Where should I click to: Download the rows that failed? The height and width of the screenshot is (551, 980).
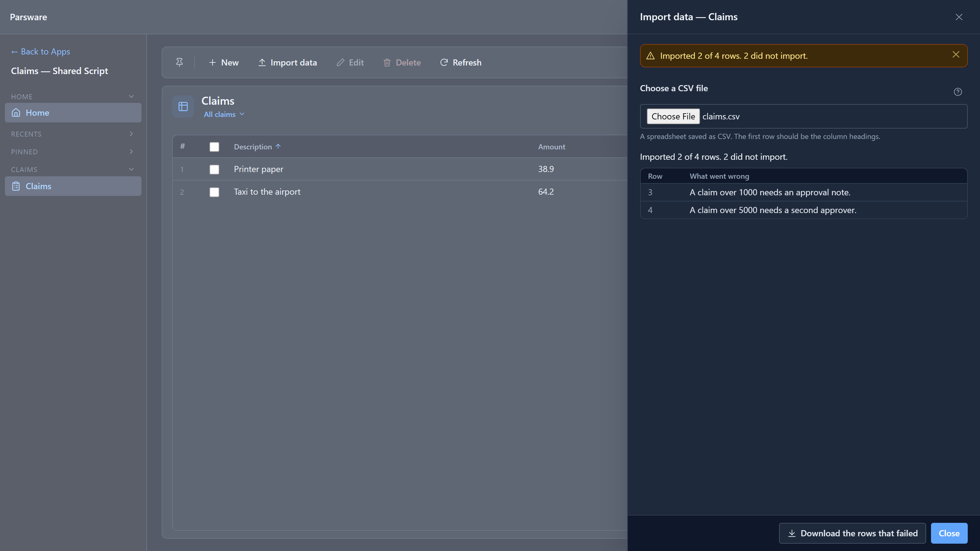tap(852, 533)
